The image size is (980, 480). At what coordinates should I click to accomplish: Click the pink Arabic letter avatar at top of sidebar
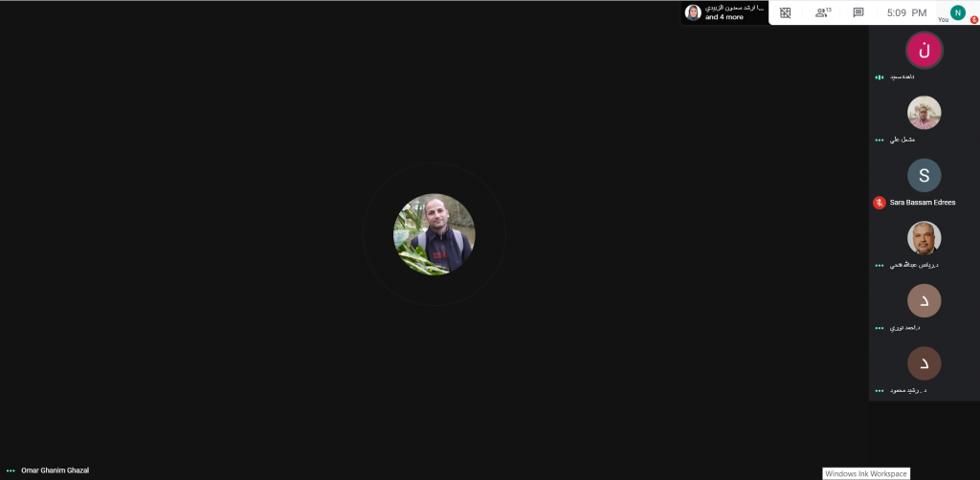924,50
